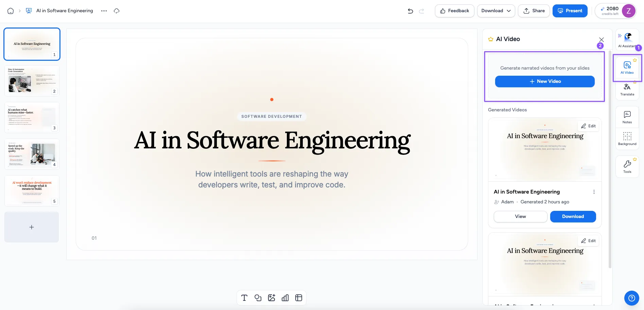Select slide 3 thumbnail
The width and height of the screenshot is (644, 310).
coord(32,117)
